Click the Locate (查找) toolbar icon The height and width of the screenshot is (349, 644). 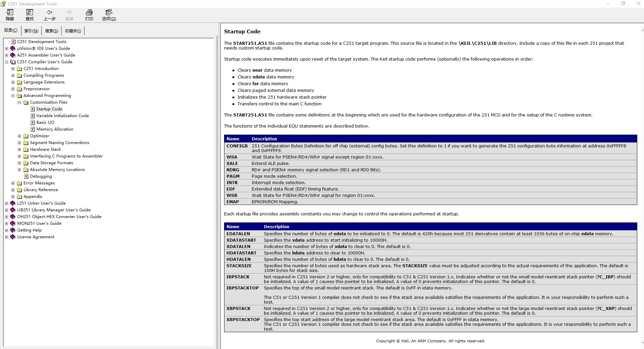pos(30,15)
